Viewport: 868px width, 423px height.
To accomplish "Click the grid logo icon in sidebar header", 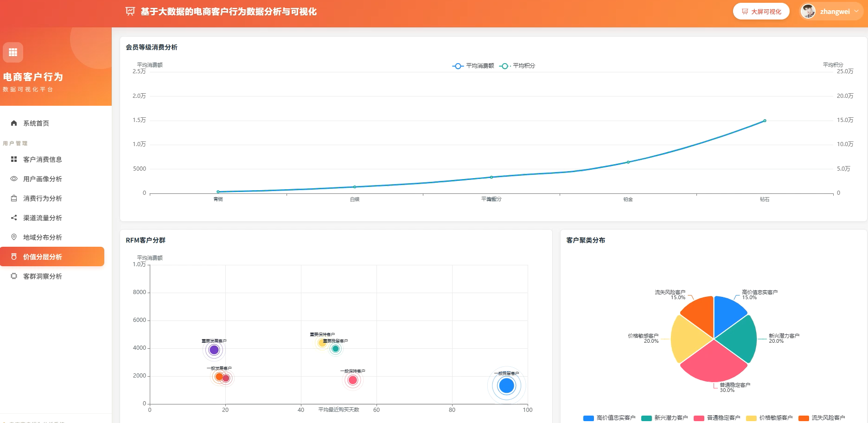I will 13,52.
